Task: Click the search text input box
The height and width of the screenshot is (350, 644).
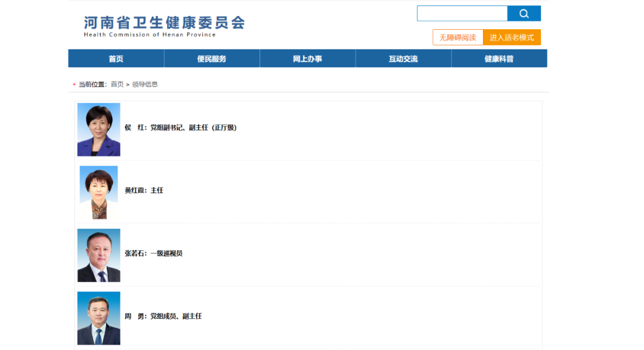Action: (462, 14)
